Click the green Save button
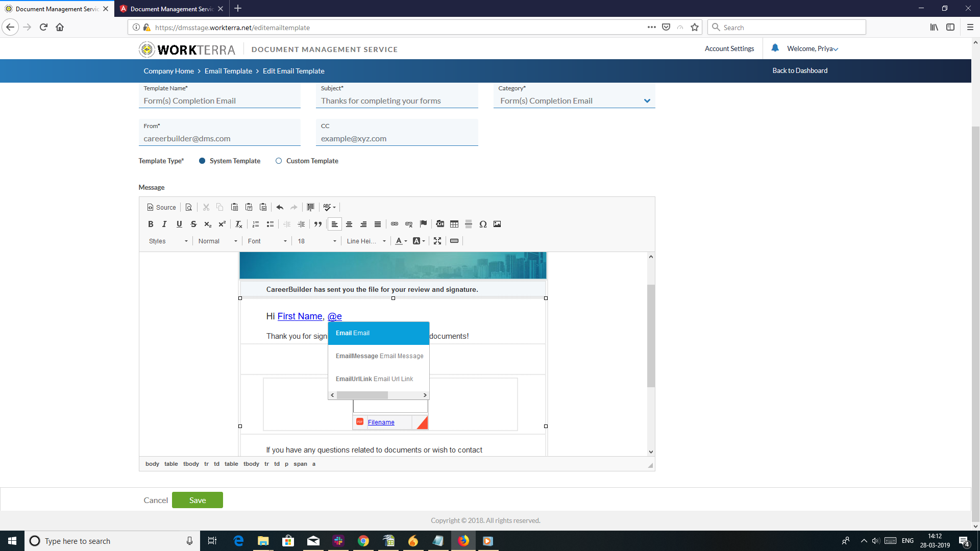 [198, 500]
